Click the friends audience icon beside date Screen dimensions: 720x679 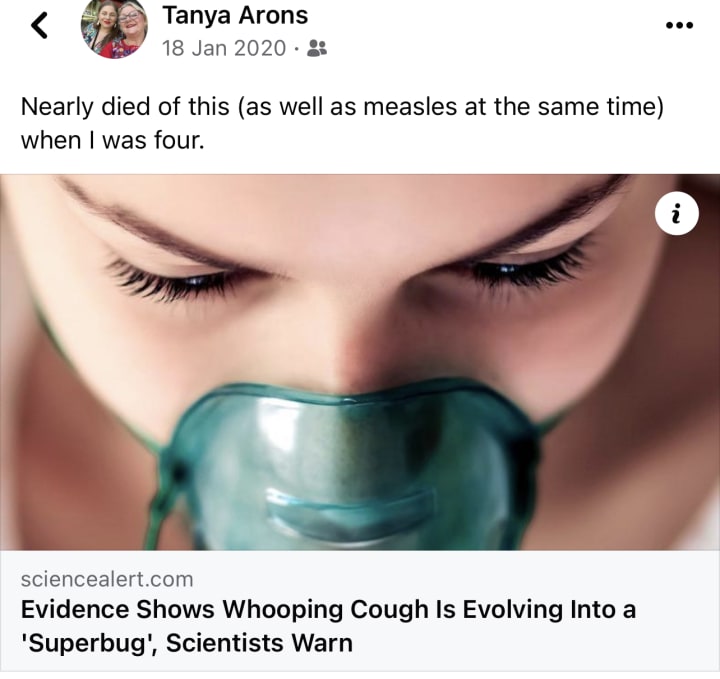tap(316, 48)
